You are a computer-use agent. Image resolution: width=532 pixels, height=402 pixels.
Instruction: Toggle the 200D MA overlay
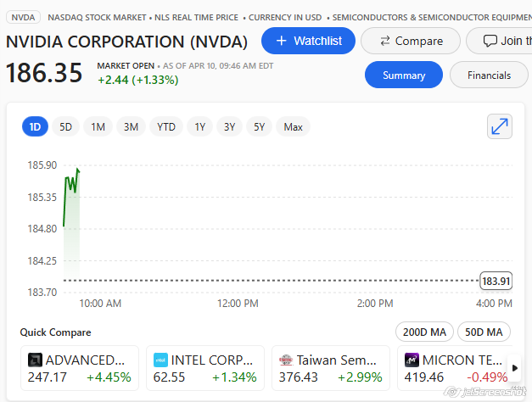click(x=424, y=332)
